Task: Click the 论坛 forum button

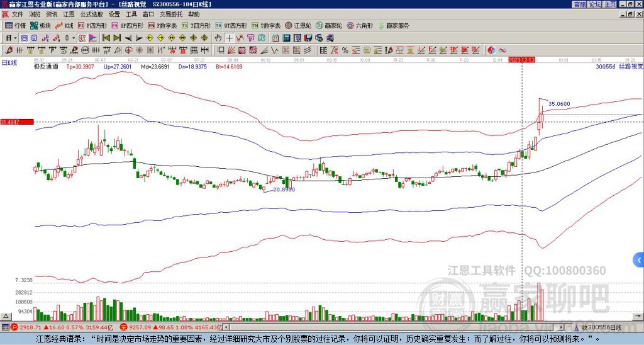Action: [x=595, y=4]
